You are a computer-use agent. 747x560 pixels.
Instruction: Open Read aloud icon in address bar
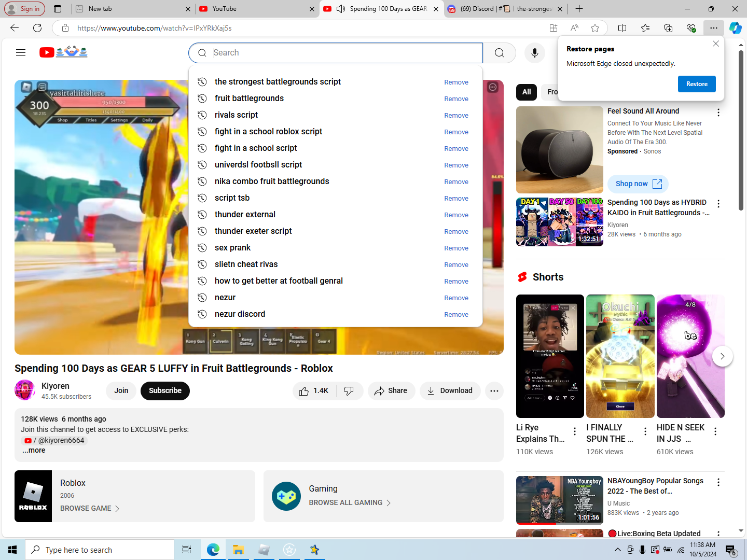click(x=574, y=28)
